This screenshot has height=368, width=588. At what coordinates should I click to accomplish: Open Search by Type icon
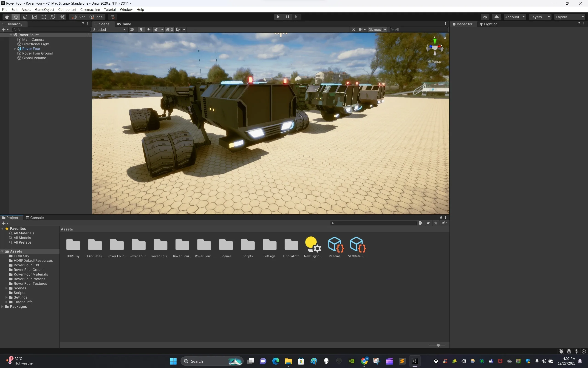pos(421,223)
